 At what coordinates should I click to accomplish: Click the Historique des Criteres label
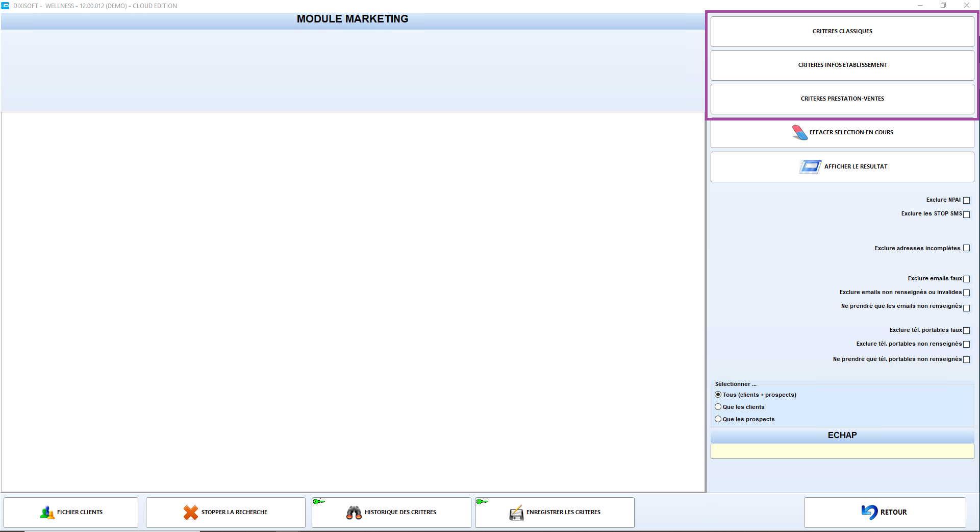[x=400, y=512]
